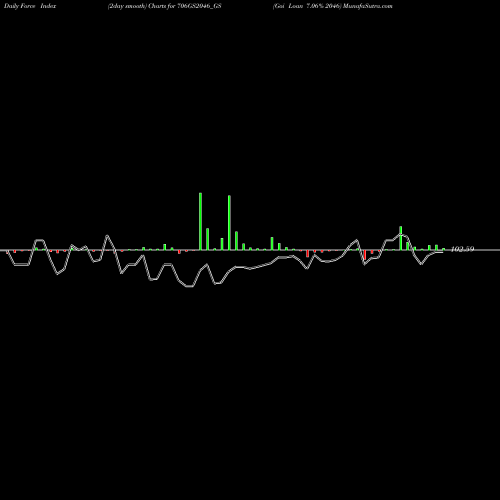Click the '(Goi Loan 7.06% 2046) MunafaSutra.com' text
The width and height of the screenshot is (500, 500).
(x=332, y=6)
